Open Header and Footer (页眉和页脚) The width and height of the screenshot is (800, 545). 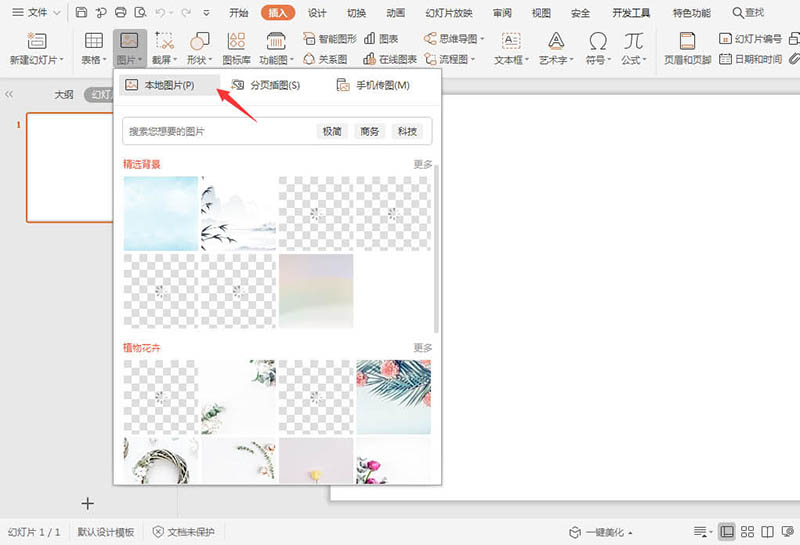pos(687,48)
